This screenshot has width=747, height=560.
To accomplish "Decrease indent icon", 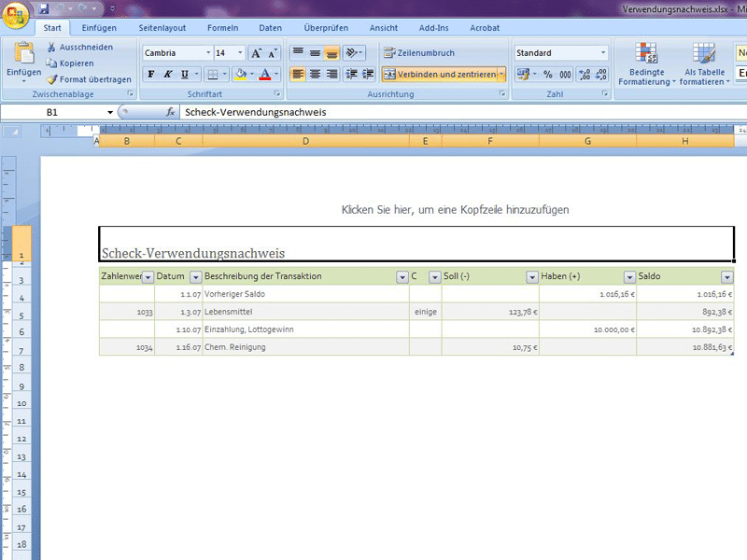I will 352,75.
